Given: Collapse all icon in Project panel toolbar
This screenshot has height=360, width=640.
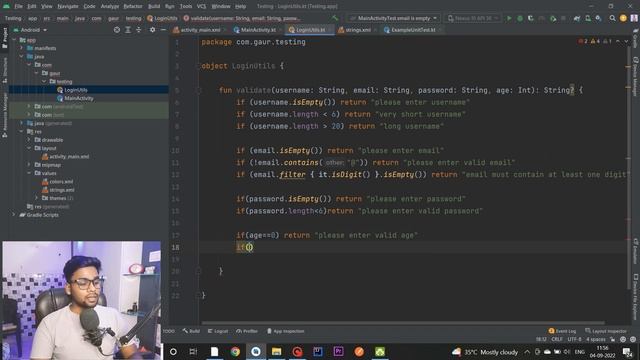Looking at the screenshot, I should [x=139, y=30].
